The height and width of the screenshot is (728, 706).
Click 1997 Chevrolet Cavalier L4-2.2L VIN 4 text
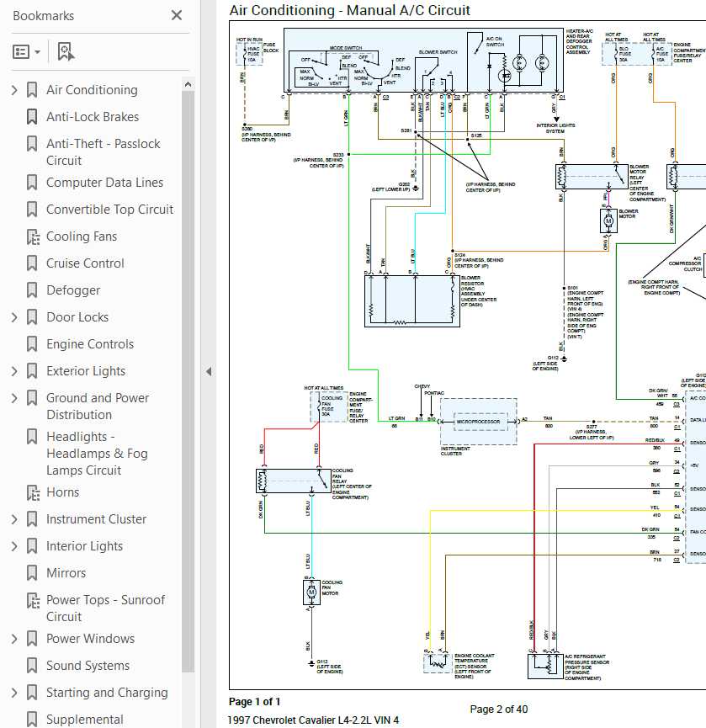pos(313,720)
